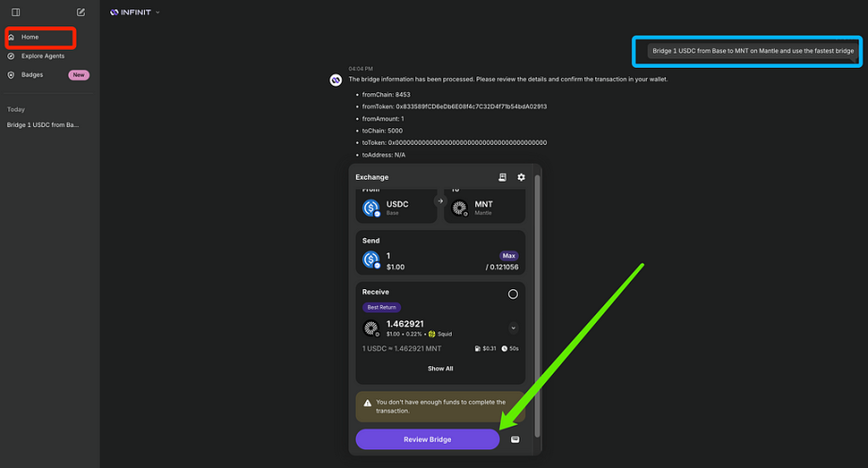Start a new chat via pencil icon
Viewport: 868px width, 468px height.
click(81, 12)
